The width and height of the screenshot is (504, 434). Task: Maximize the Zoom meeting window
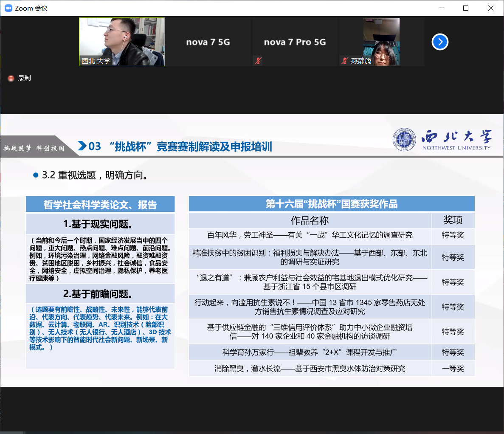466,8
